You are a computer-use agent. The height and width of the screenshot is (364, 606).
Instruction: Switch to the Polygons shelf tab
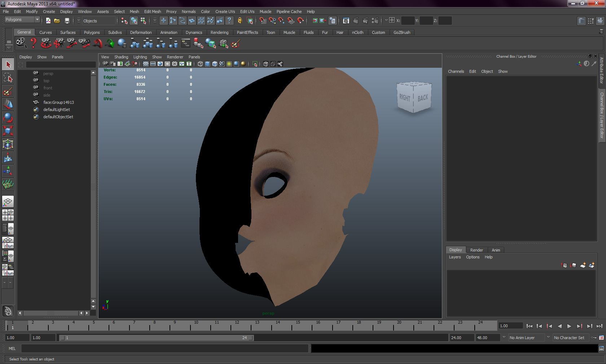click(92, 32)
